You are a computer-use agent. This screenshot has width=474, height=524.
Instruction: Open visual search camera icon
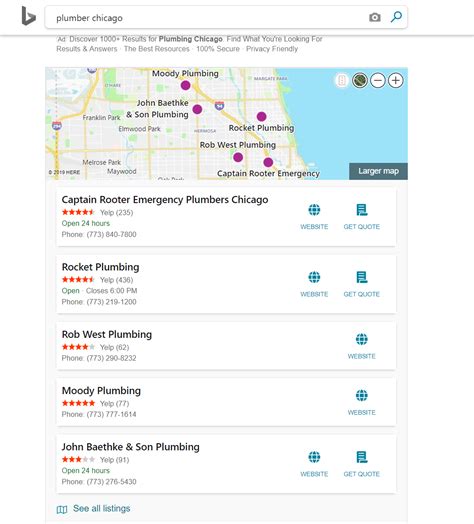pos(375,17)
